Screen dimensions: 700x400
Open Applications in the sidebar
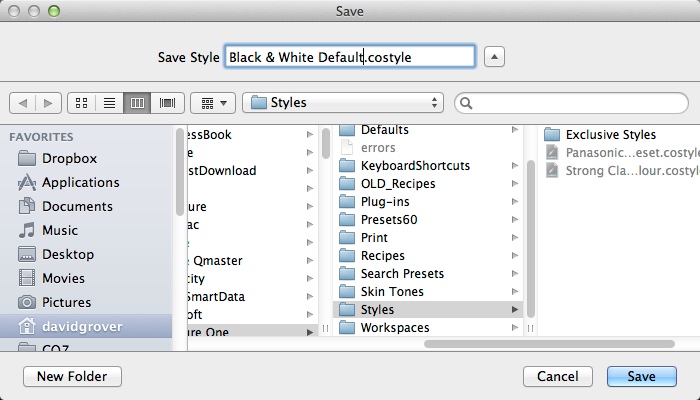point(86,182)
